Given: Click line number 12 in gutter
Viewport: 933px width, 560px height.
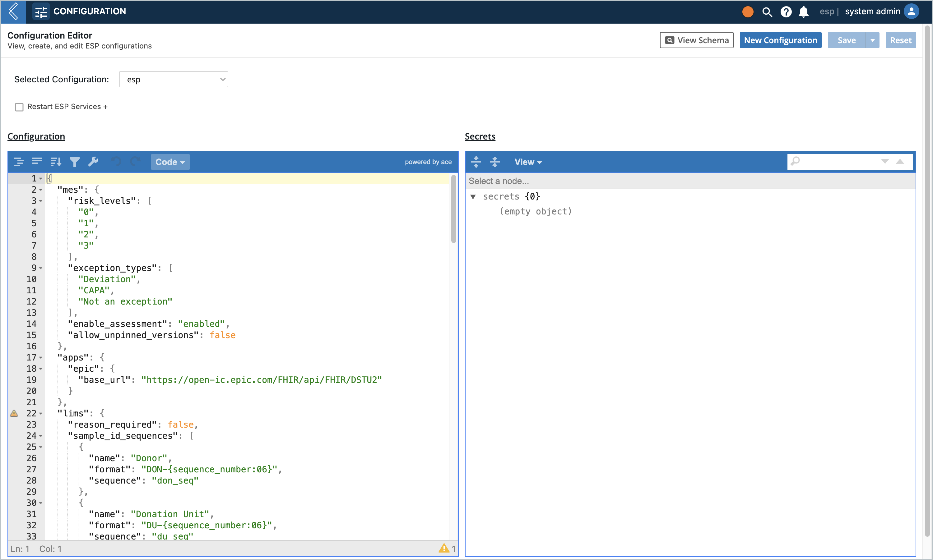Looking at the screenshot, I should tap(31, 301).
